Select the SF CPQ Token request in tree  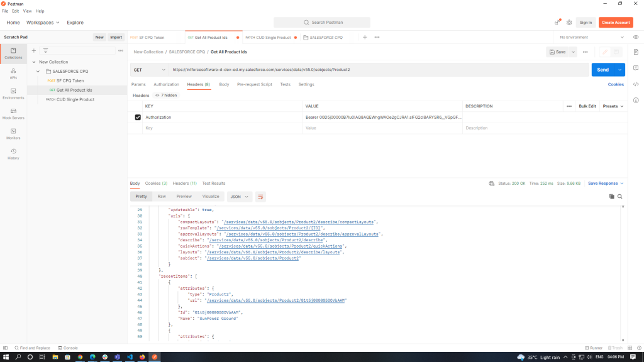click(x=70, y=81)
